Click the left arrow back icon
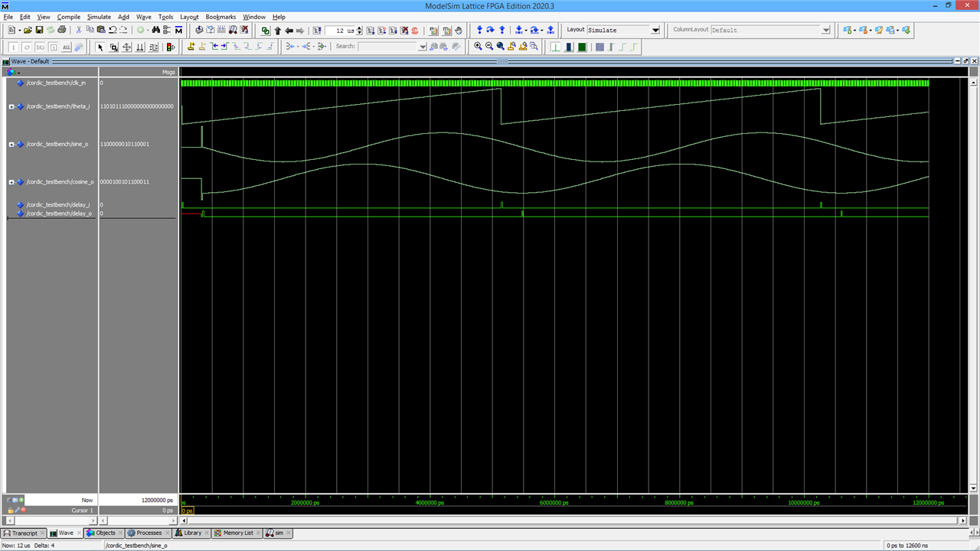Viewport: 980px width, 551px height. pos(289,30)
